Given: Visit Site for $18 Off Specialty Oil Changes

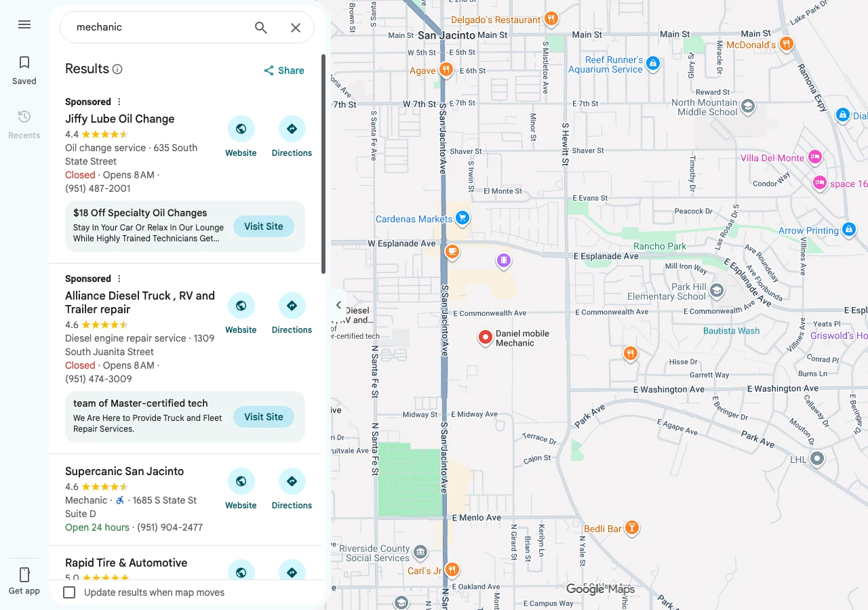Looking at the screenshot, I should (x=264, y=226).
